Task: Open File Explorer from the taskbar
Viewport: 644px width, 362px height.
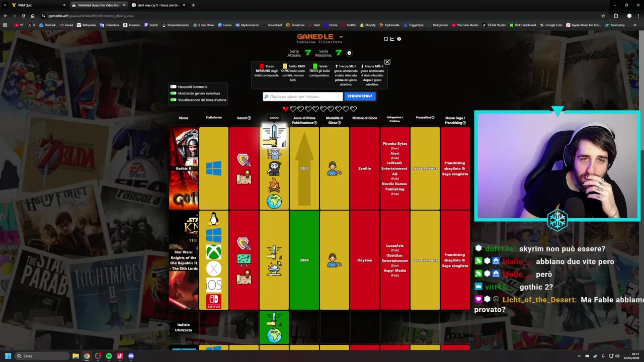Action: coord(75,356)
